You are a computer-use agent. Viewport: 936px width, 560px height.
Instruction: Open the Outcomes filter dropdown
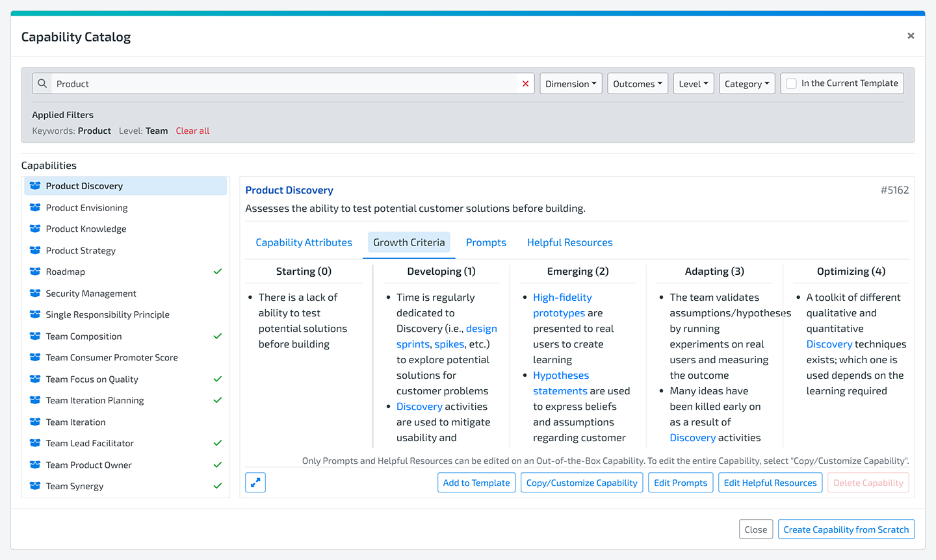point(637,84)
